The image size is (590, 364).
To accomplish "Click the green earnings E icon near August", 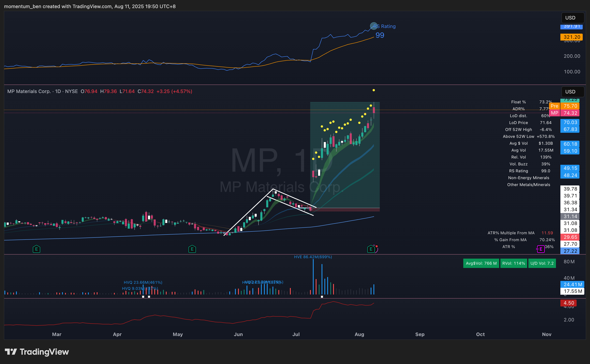I will tap(371, 249).
